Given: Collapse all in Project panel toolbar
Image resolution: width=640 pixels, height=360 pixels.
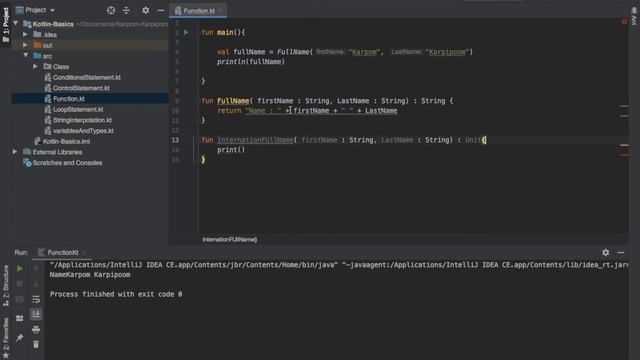Looking at the screenshot, I should click(126, 10).
